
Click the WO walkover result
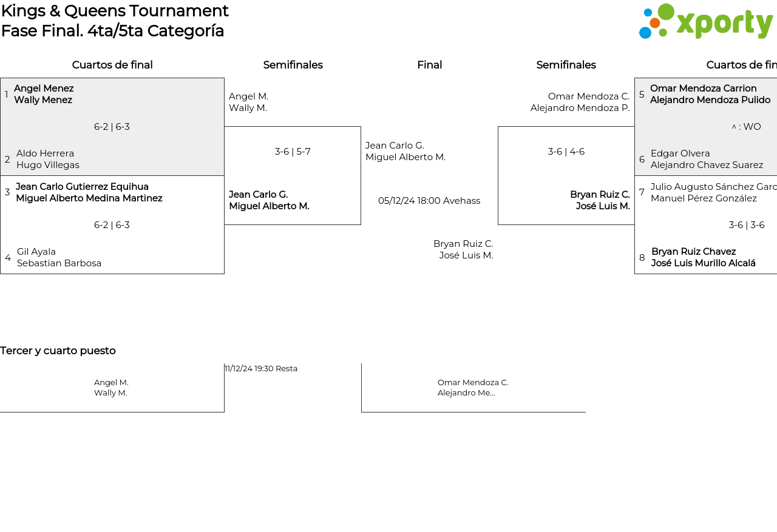point(746,127)
